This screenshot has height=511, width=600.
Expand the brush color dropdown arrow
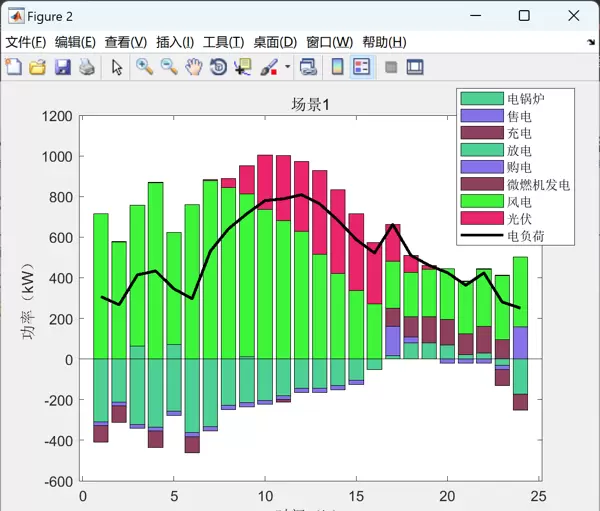288,67
